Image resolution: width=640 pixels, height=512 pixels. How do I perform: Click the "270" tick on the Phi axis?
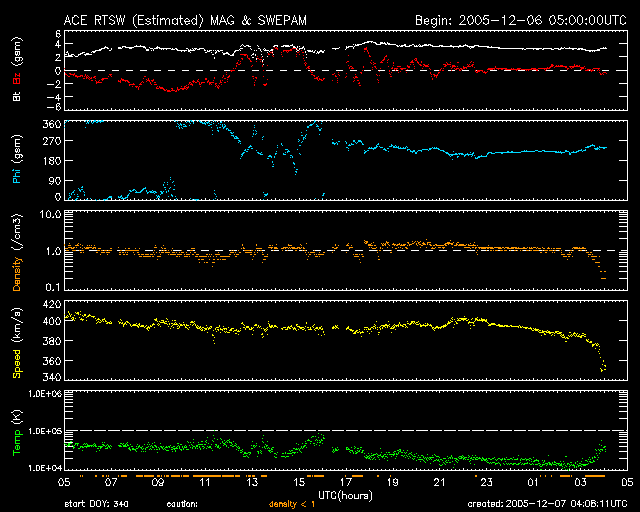pos(52,141)
